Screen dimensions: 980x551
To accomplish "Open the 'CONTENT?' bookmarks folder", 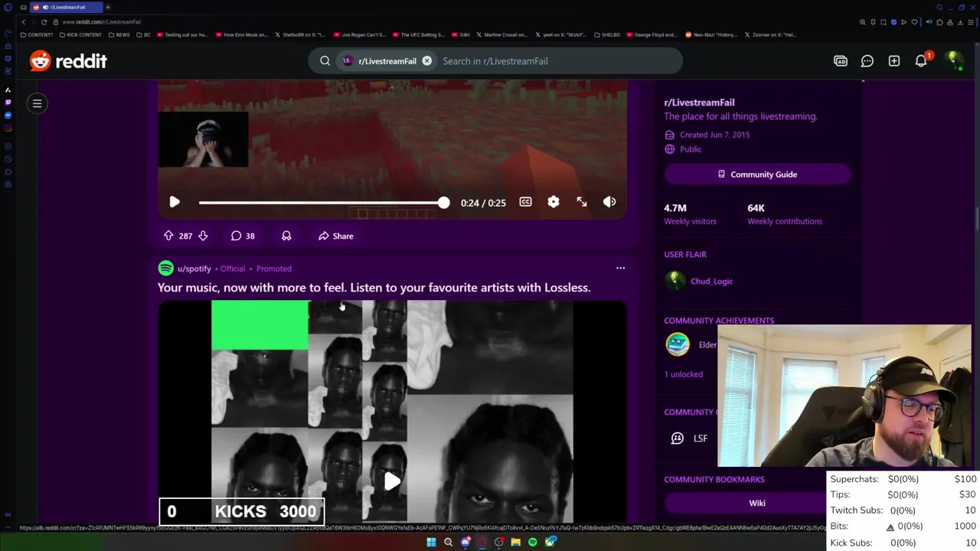I will click(x=36, y=34).
